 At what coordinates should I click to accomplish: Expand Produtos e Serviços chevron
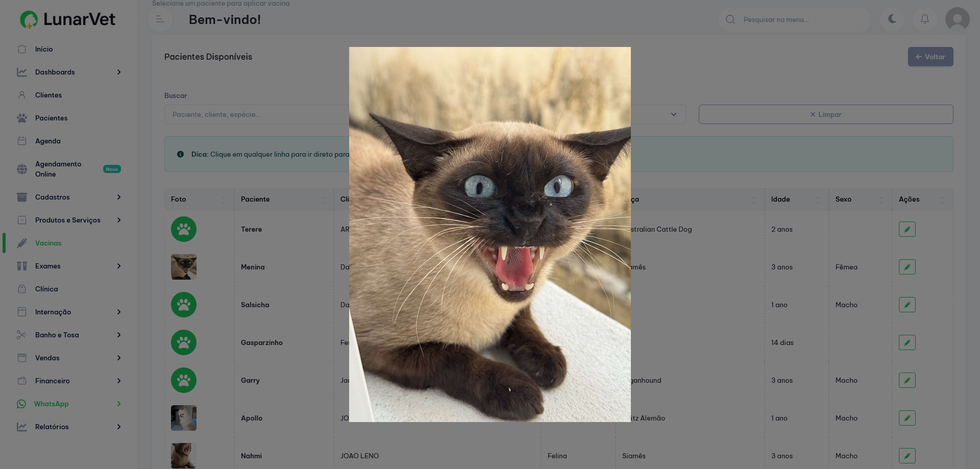[119, 220]
